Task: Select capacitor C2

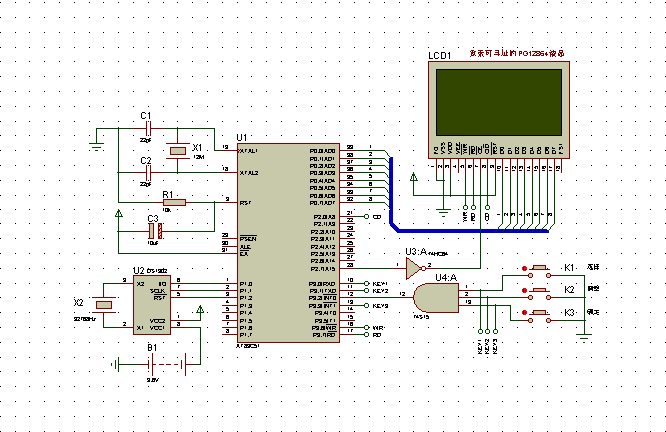Action: point(148,173)
